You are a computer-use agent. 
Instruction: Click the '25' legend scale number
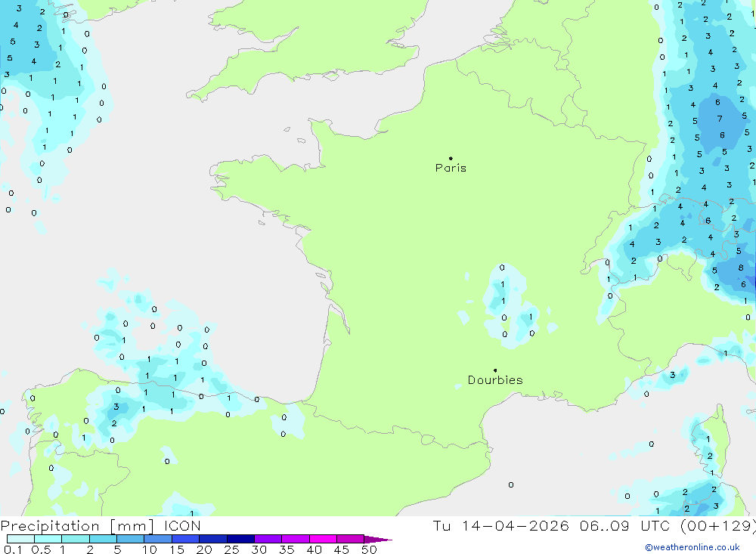coord(231,549)
